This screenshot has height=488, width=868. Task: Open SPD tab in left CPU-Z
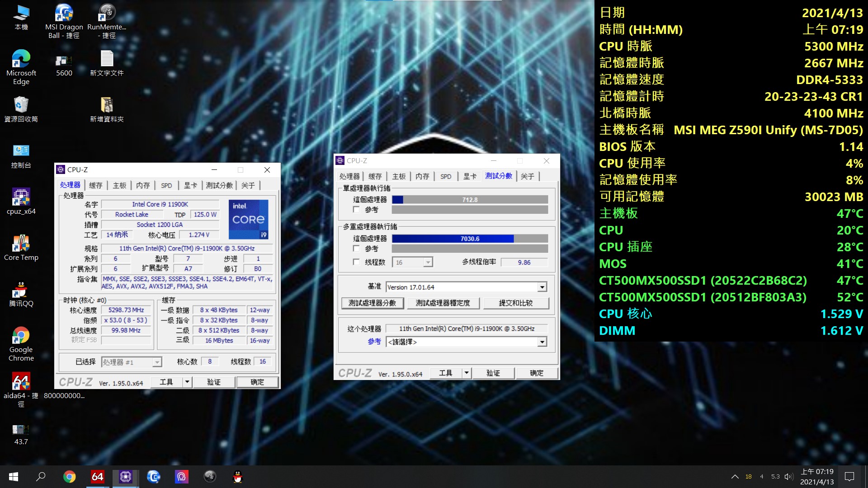166,185
